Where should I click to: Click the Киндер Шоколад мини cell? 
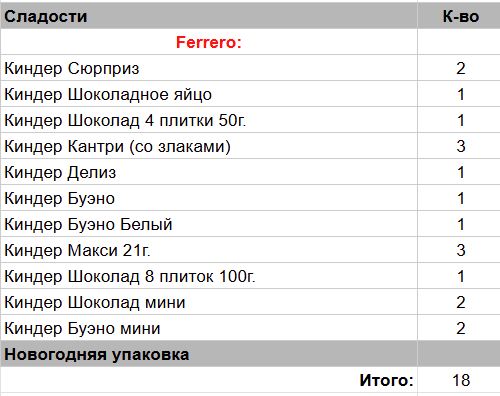pyautogui.click(x=209, y=302)
